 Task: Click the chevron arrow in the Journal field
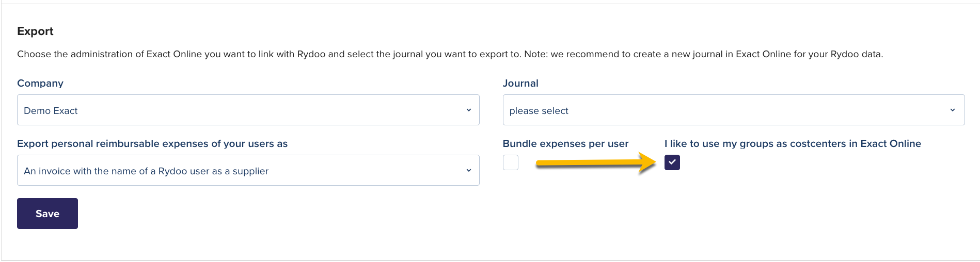coord(953,110)
